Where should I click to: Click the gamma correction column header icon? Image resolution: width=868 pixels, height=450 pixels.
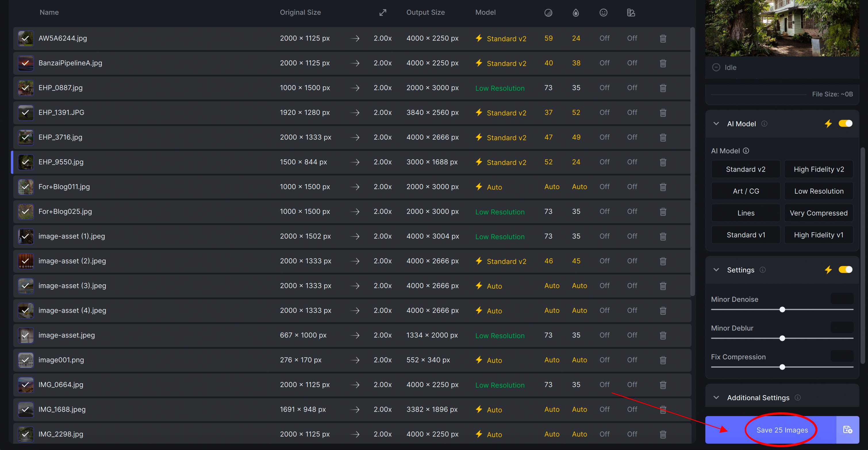[x=631, y=12]
